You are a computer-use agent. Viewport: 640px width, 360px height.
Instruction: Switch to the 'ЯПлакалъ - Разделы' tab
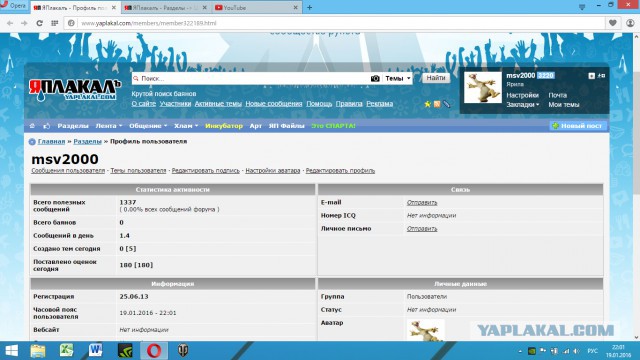pyautogui.click(x=162, y=8)
